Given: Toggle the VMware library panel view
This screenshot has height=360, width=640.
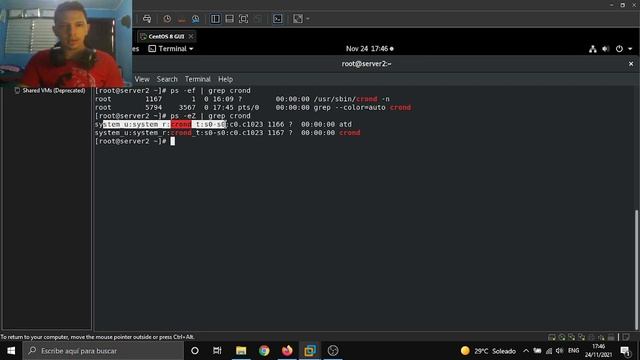Looking at the screenshot, I should [x=215, y=19].
